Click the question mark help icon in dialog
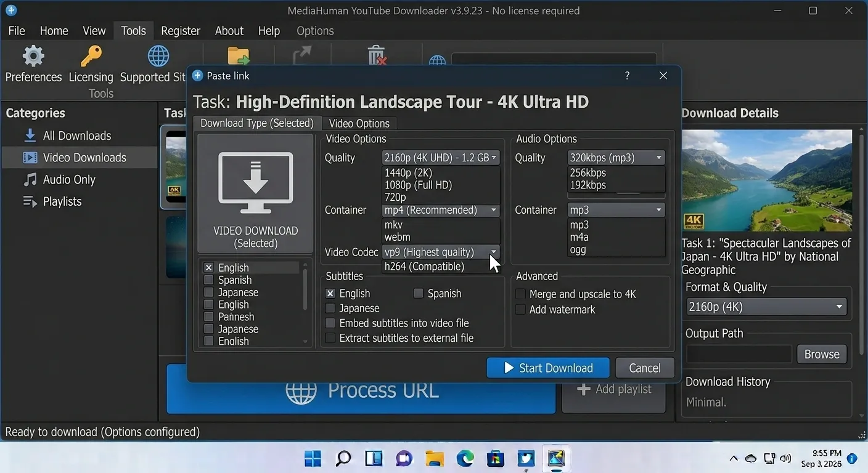This screenshot has width=868, height=473. pyautogui.click(x=627, y=76)
